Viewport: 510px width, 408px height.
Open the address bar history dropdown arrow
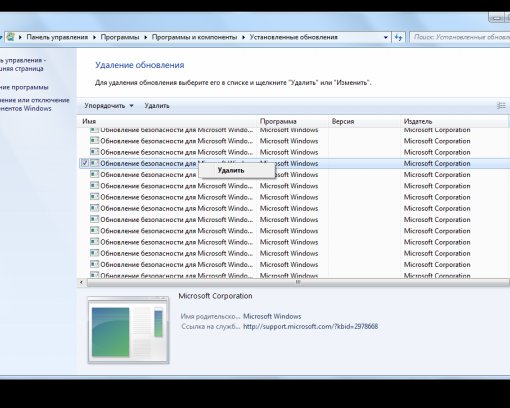[x=386, y=37]
